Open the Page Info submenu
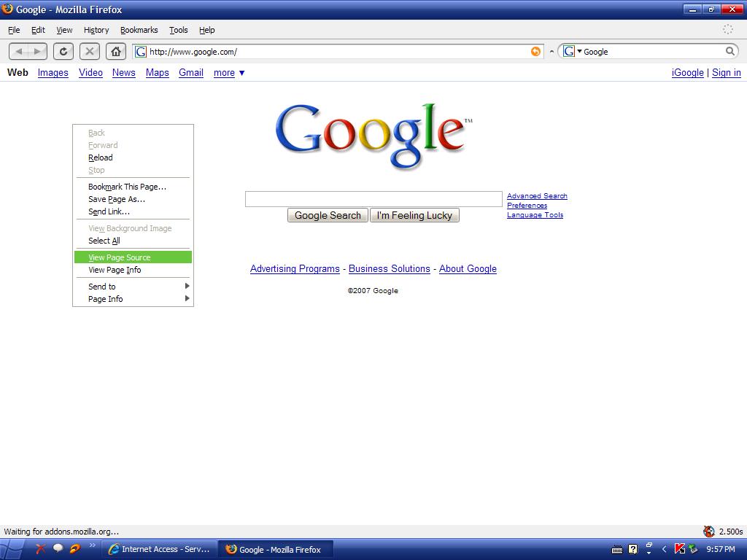 pos(133,298)
